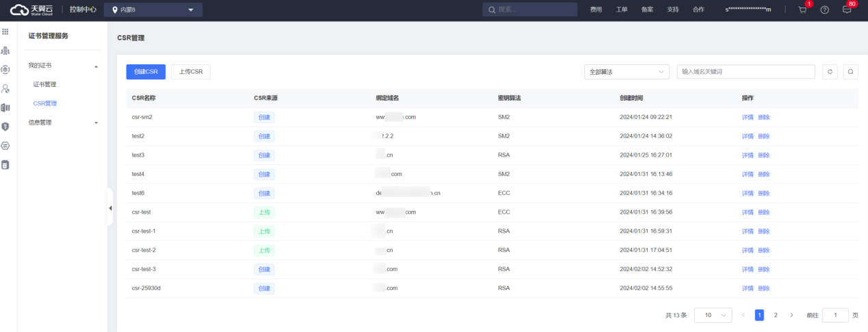This screenshot has height=332, width=868.
Task: Open the messages icon with 80 badge
Action: click(847, 10)
